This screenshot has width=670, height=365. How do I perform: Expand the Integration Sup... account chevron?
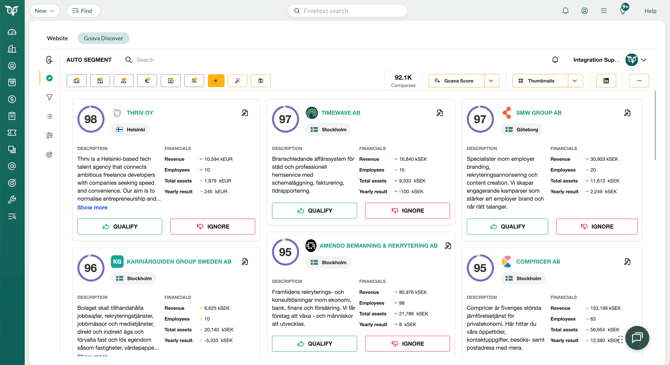point(644,60)
